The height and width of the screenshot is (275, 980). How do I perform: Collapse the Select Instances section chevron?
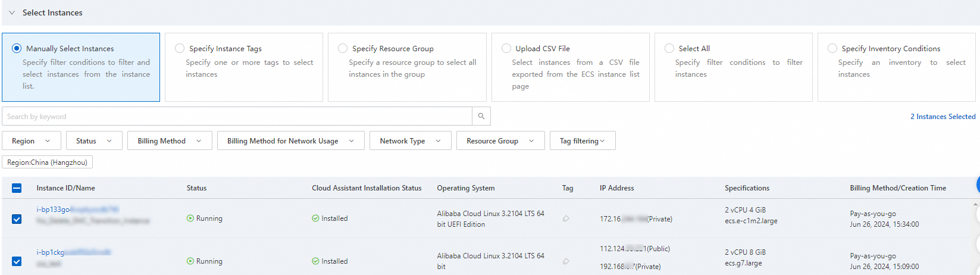click(x=12, y=12)
